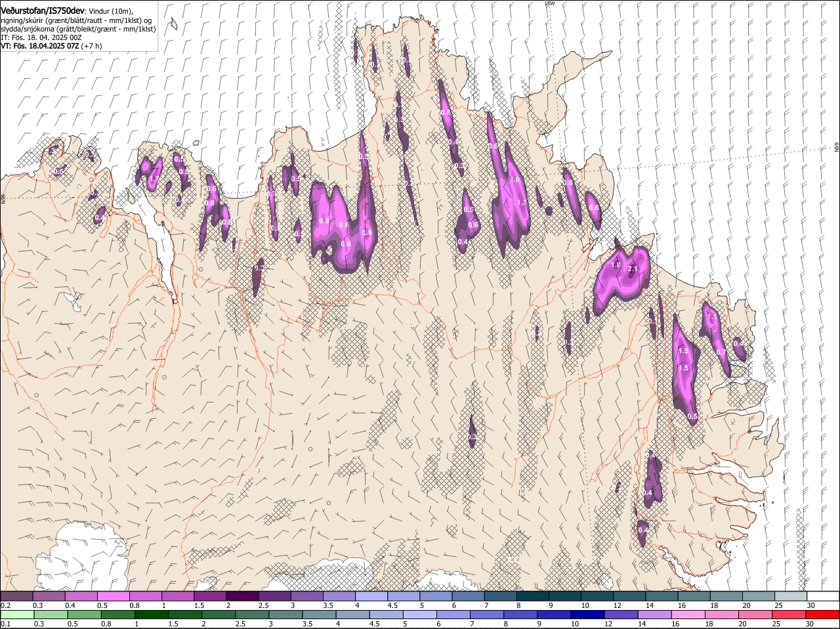
Task: Pick the snow scale swatch between 25 and 30
Action: (791, 596)
